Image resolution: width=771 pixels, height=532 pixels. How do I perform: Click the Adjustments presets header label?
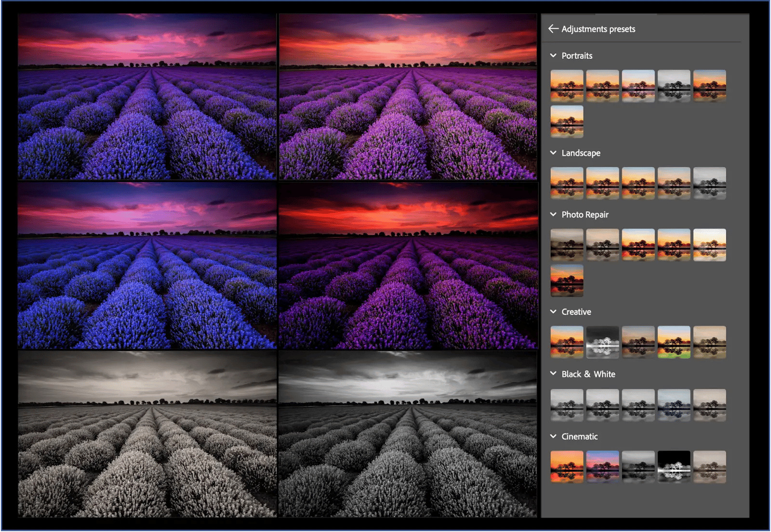point(598,29)
